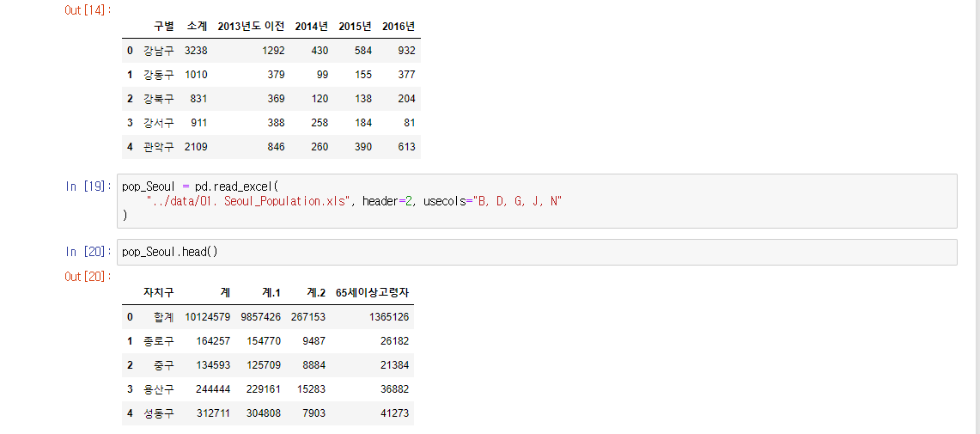Click the 134593 value for 중구
The image size is (980, 434).
[x=214, y=365]
